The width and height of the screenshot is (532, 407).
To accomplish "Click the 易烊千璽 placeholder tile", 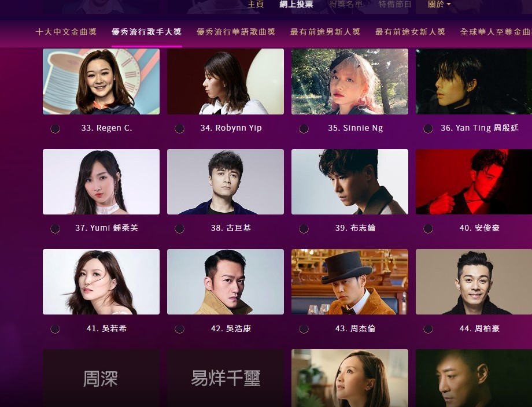I will coord(226,378).
